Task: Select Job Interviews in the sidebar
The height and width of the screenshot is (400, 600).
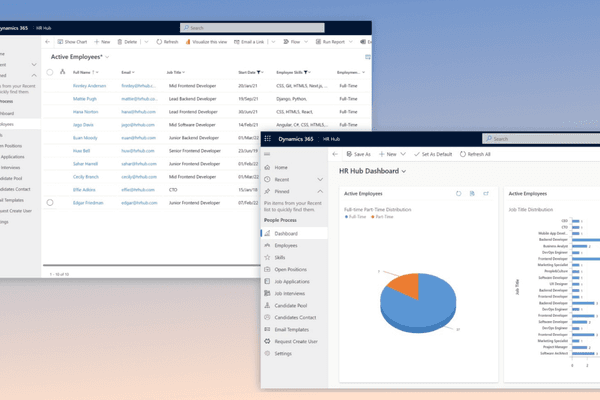Action: [290, 294]
